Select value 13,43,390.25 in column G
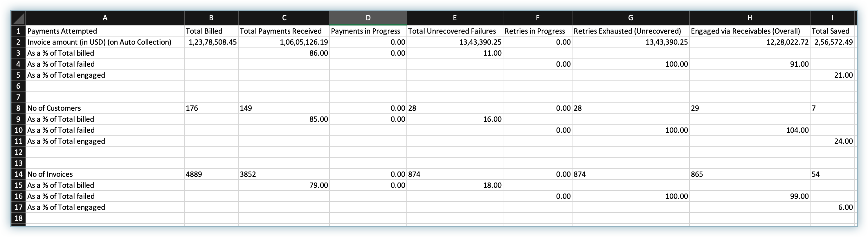868x237 pixels. click(631, 42)
